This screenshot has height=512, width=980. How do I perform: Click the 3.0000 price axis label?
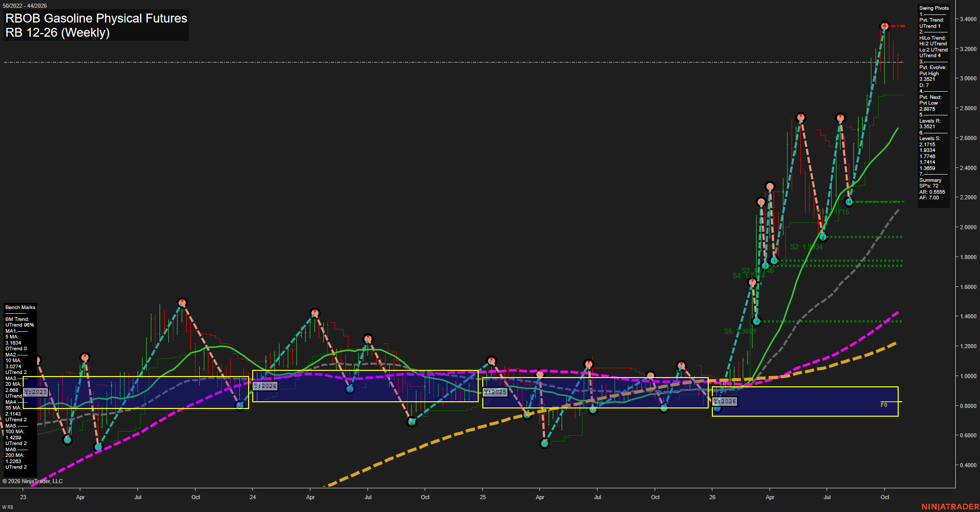[968, 79]
